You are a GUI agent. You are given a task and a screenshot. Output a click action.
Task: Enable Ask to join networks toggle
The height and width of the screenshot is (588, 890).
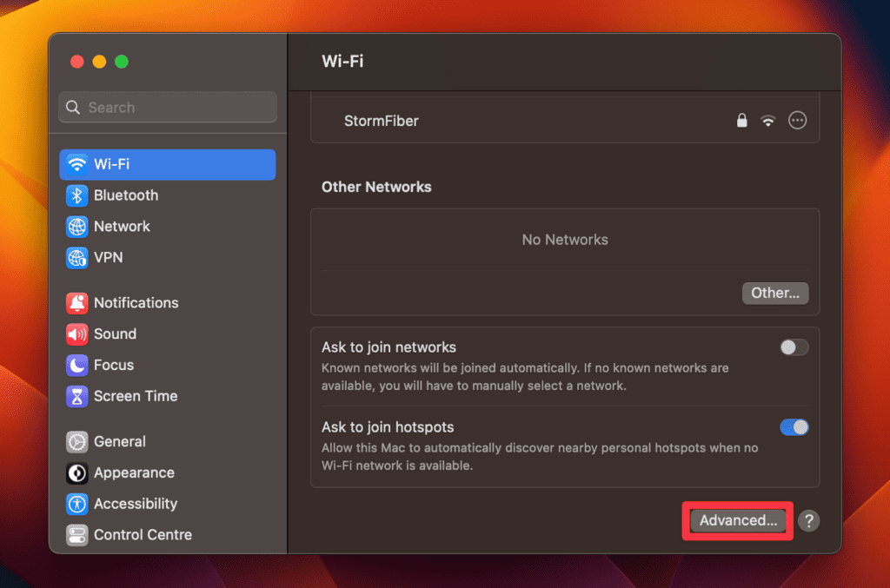pos(794,347)
